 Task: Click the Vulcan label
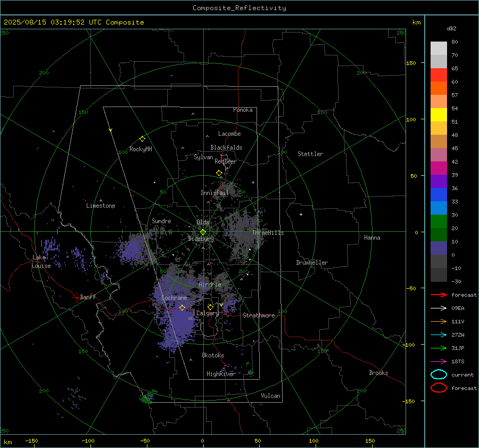point(271,396)
